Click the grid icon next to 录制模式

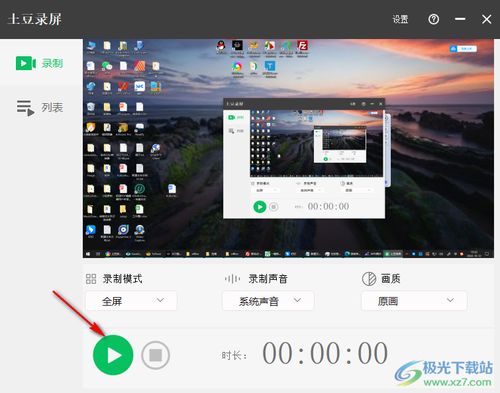(91, 279)
